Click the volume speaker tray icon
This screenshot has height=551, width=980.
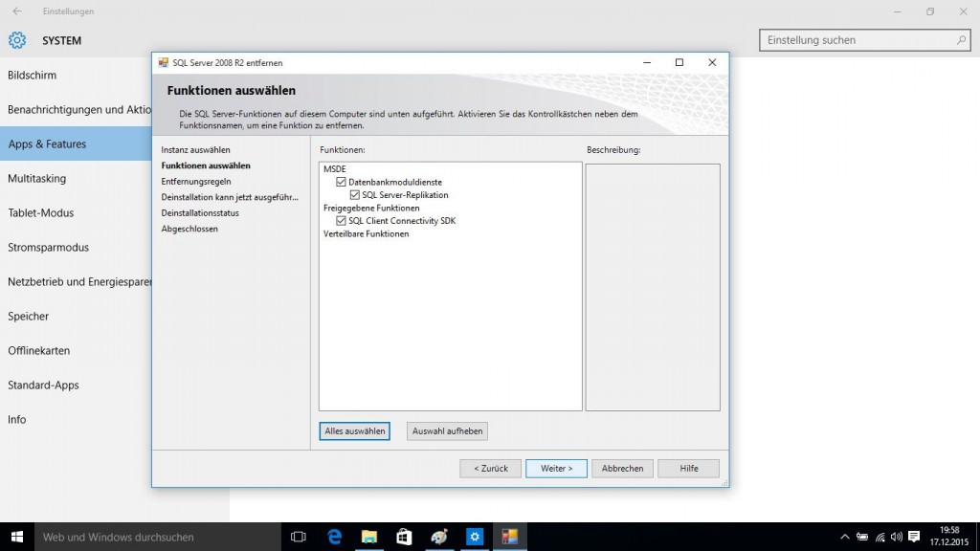tap(896, 537)
